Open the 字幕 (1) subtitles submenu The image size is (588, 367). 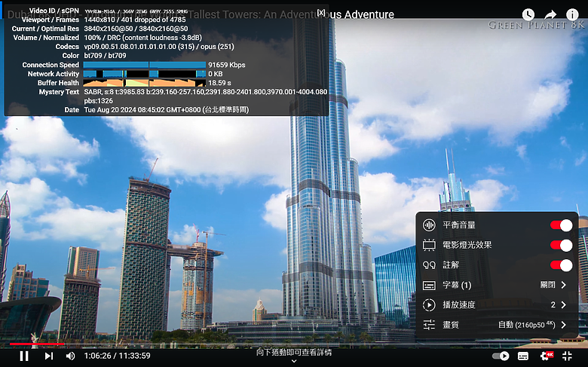(x=497, y=286)
